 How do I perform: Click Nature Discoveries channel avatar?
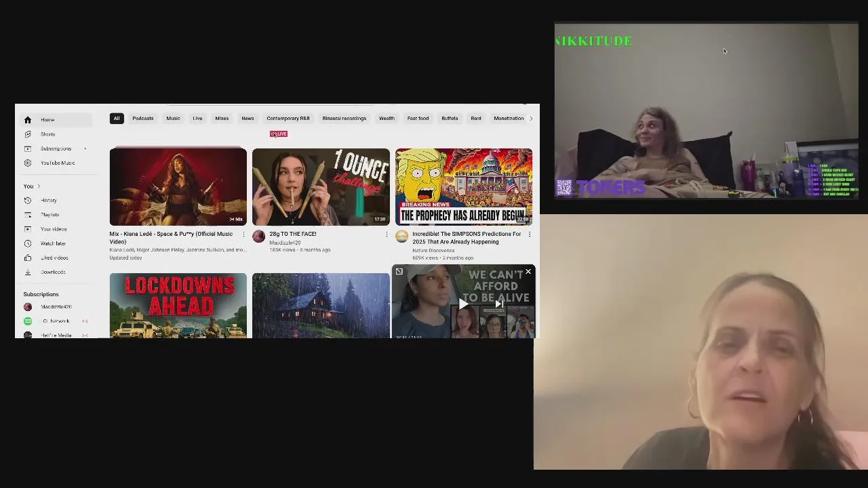point(402,237)
